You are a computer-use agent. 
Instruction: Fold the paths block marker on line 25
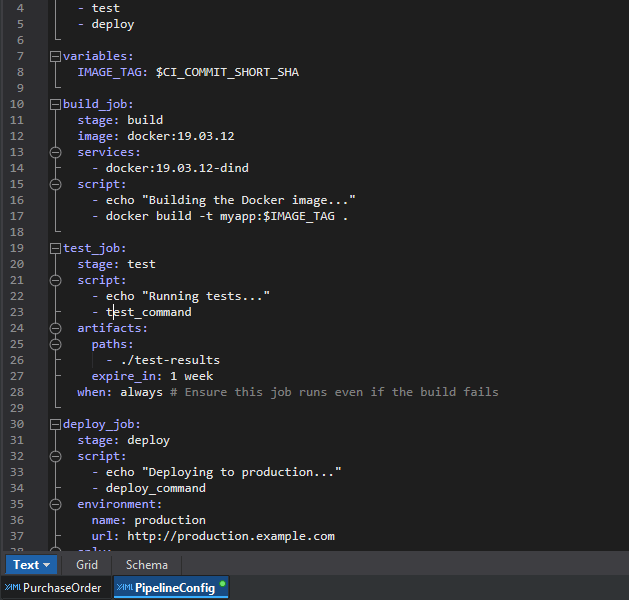(55, 344)
